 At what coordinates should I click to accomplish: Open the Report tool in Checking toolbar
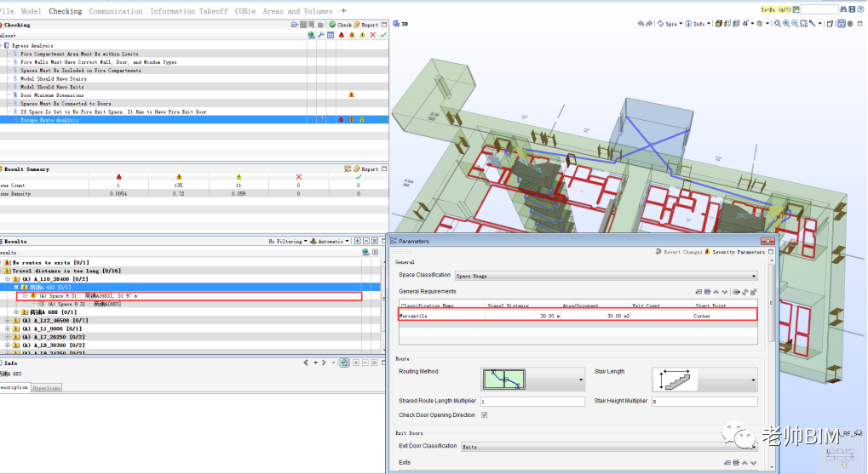pos(366,25)
